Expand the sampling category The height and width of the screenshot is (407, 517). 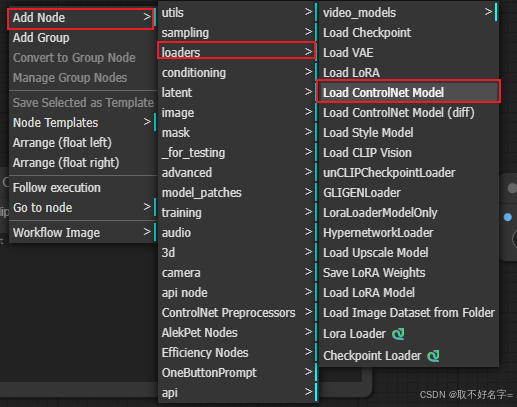pos(238,33)
